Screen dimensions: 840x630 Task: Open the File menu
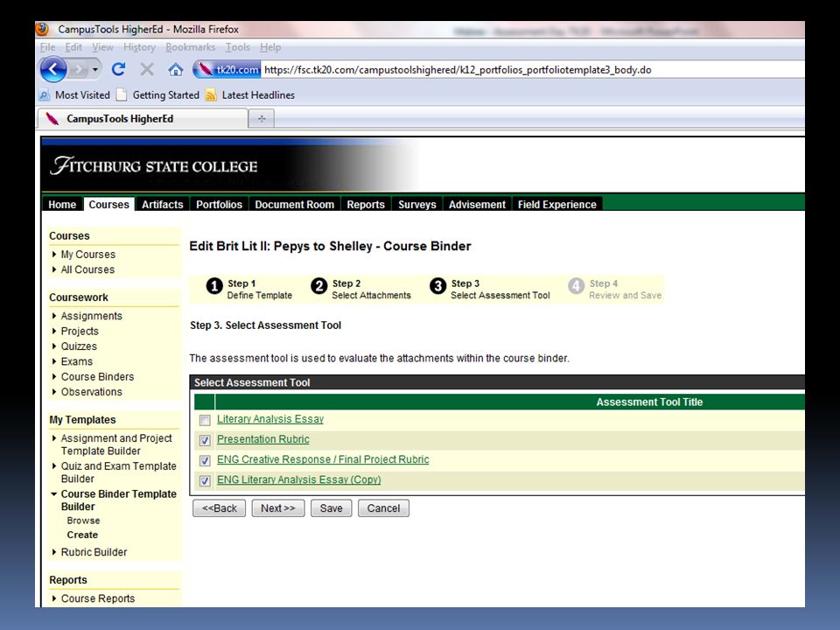[x=47, y=47]
